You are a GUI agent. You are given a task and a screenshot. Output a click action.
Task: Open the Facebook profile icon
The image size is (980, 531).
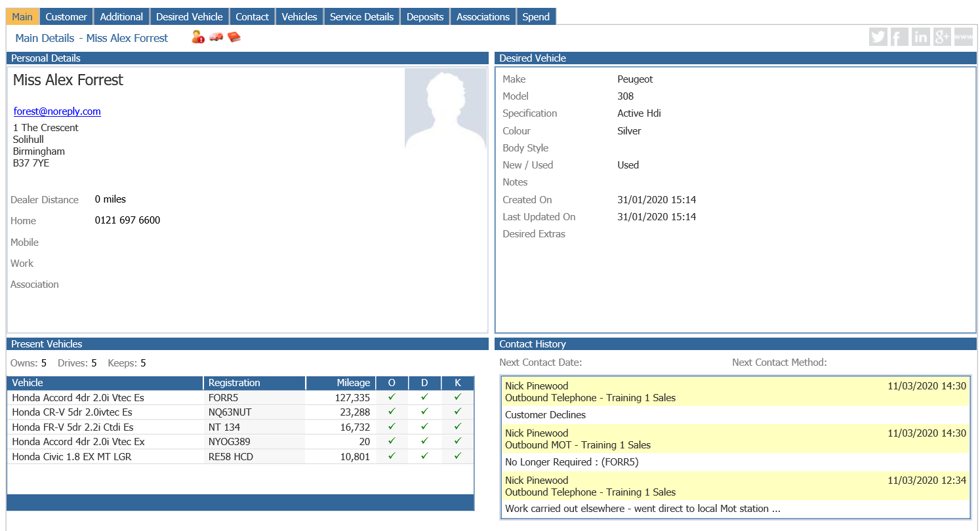(899, 37)
